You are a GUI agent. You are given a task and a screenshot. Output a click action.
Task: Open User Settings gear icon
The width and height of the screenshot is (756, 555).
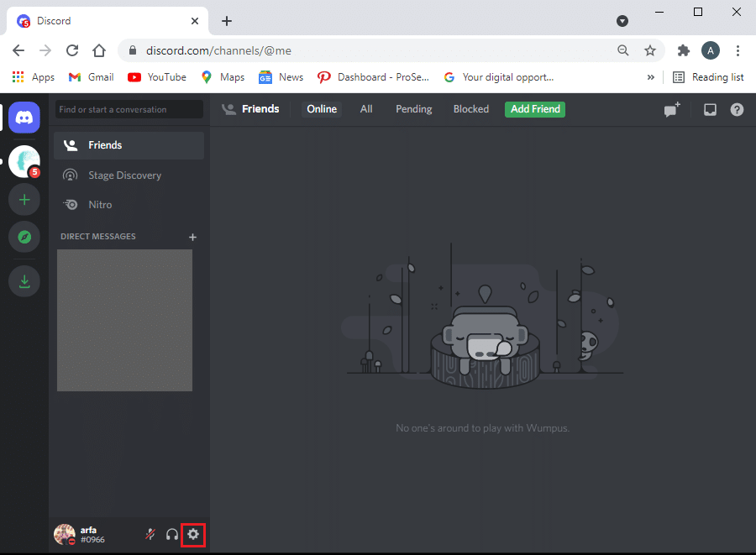point(193,534)
